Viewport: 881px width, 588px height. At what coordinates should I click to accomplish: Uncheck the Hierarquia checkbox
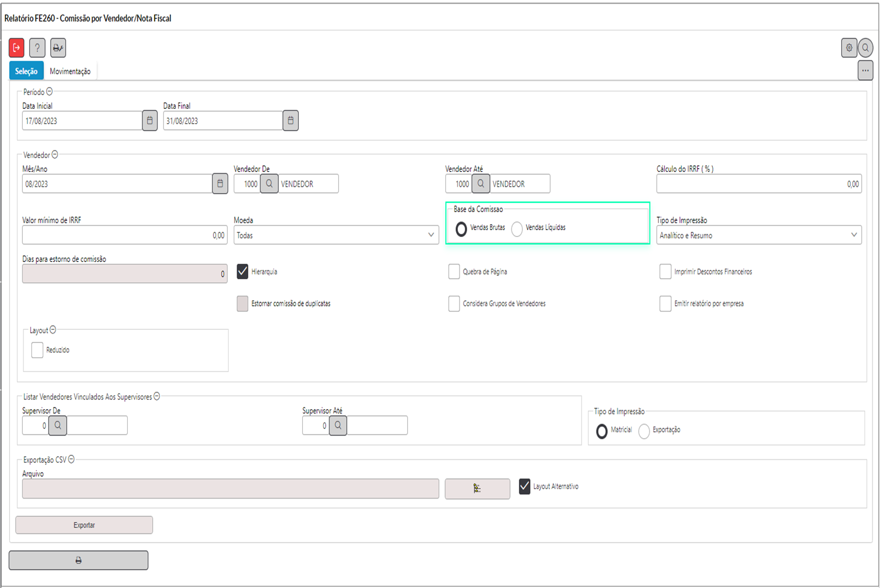(242, 272)
